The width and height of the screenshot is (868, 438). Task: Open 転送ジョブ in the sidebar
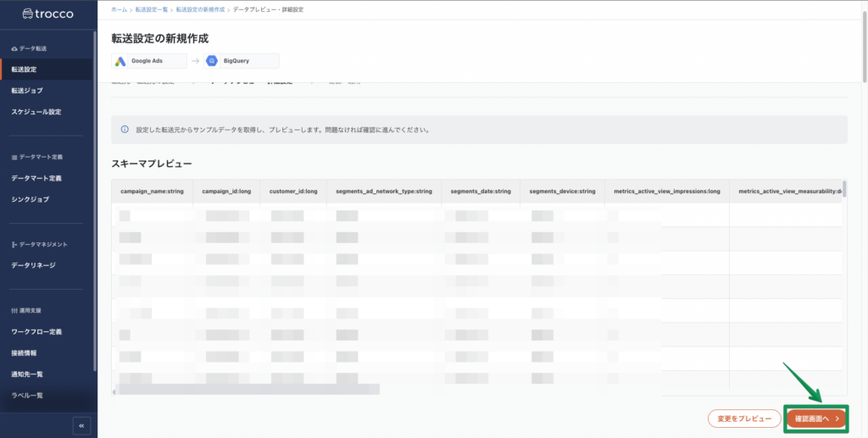(x=27, y=90)
